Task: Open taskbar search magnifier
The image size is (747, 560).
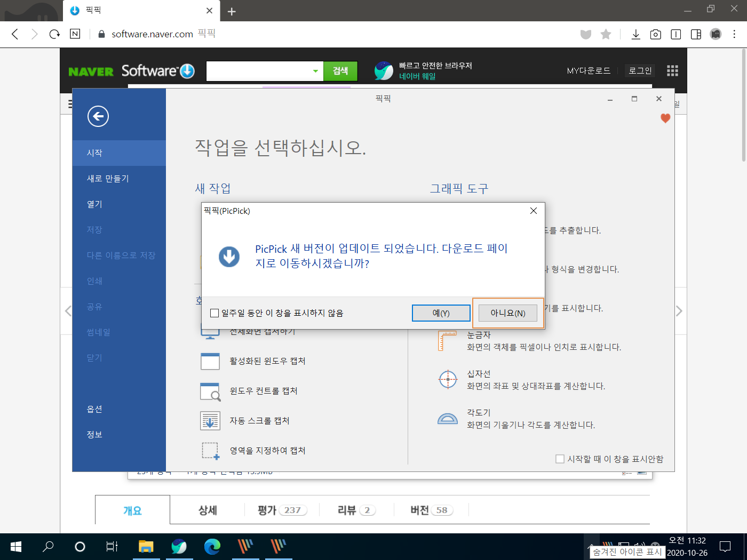Action: (48, 547)
